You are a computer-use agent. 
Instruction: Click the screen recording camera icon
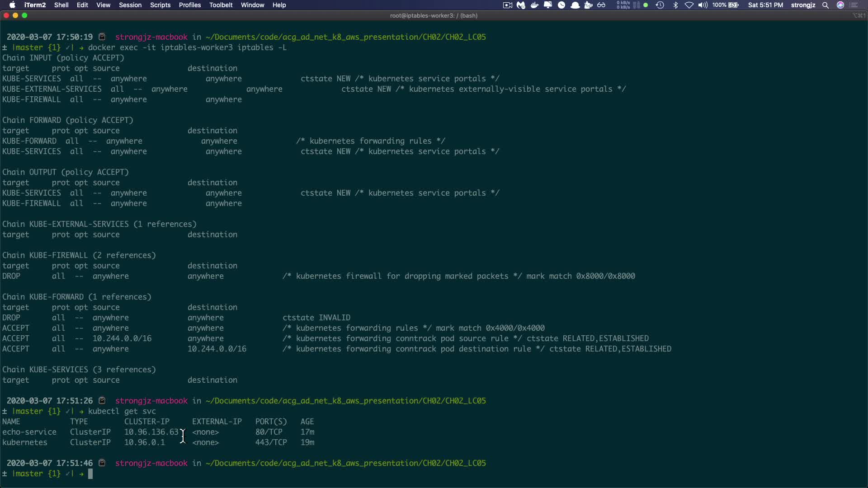point(507,5)
